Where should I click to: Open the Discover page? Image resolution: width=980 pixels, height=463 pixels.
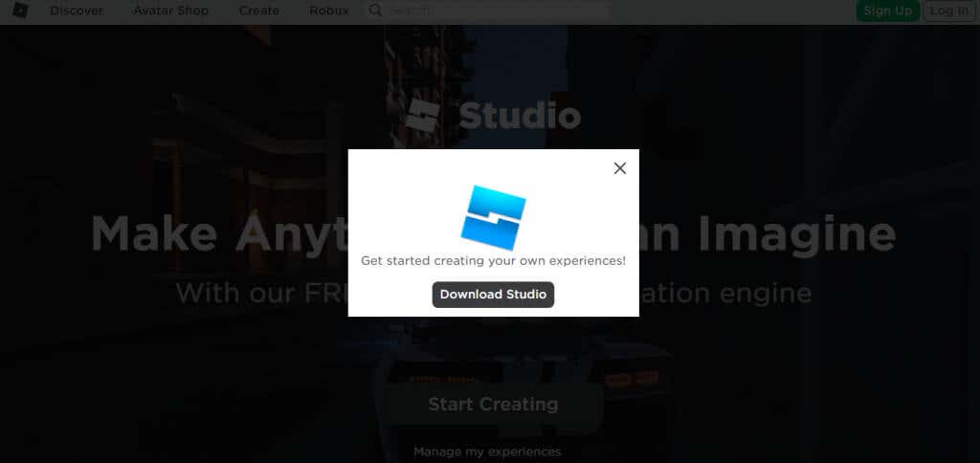coord(77,11)
